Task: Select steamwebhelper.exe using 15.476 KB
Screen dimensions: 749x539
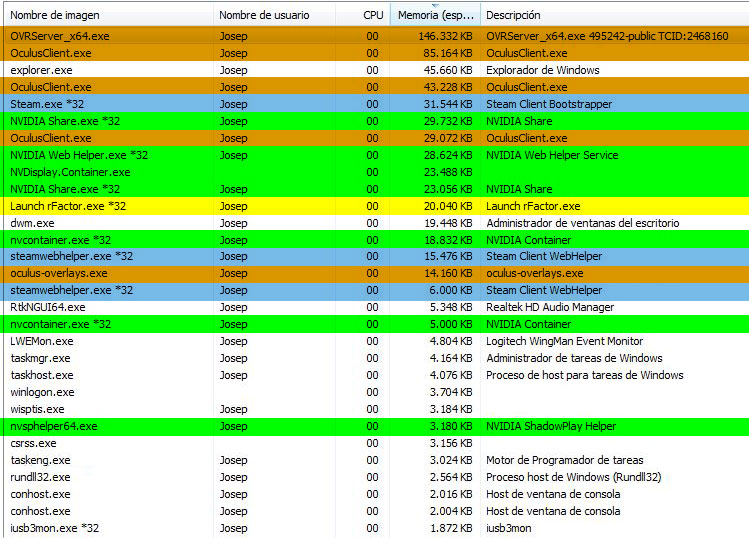Action: [x=376, y=256]
